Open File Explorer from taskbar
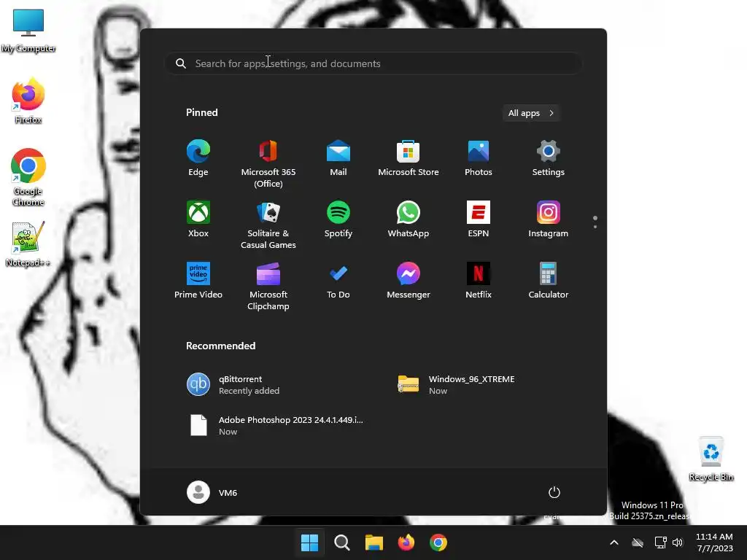This screenshot has height=560, width=747. coord(374,542)
